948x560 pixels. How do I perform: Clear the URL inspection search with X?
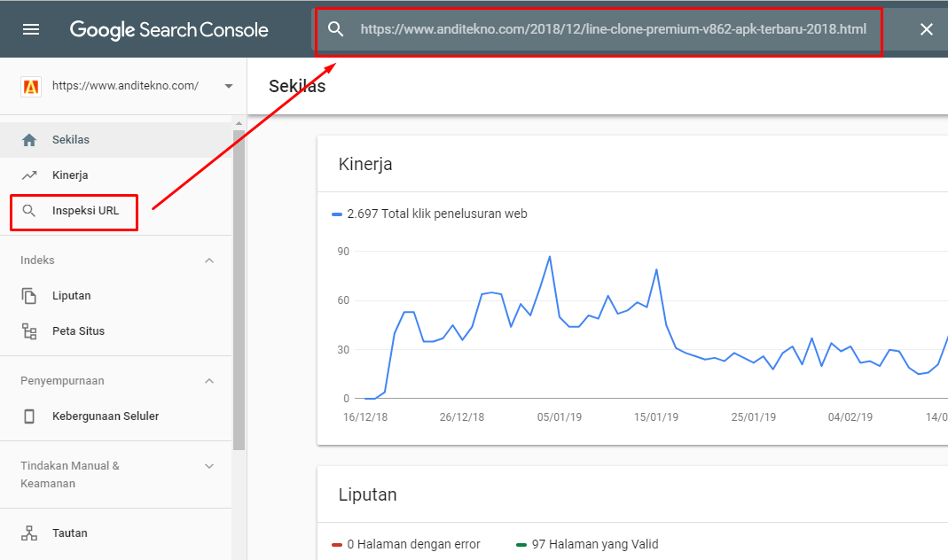coord(927,29)
